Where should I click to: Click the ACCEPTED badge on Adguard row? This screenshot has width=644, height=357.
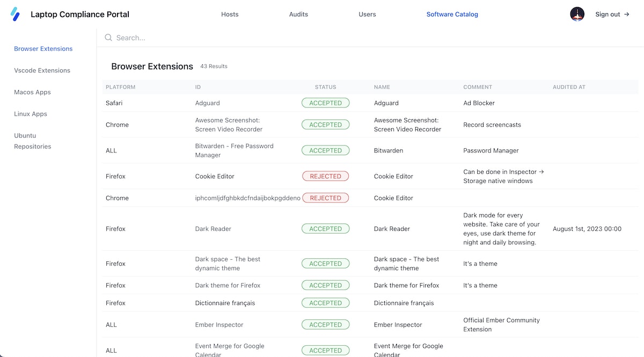point(325,103)
